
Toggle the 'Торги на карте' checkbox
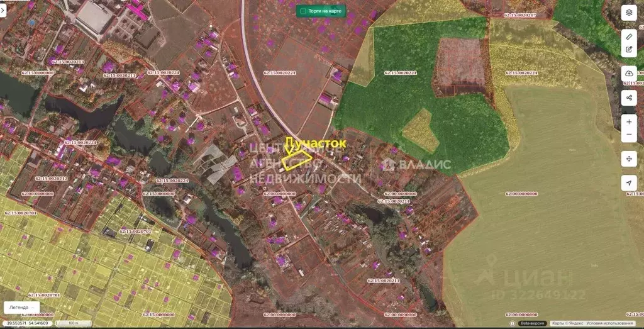pyautogui.click(x=303, y=11)
